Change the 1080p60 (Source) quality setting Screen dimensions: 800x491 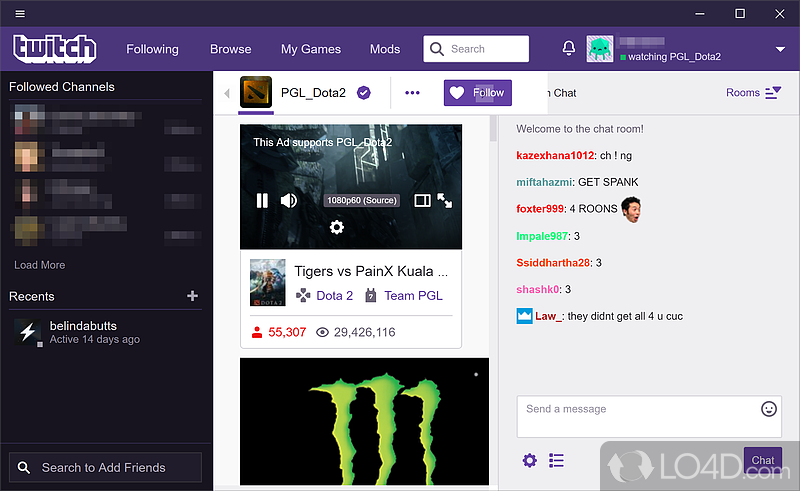coord(362,201)
